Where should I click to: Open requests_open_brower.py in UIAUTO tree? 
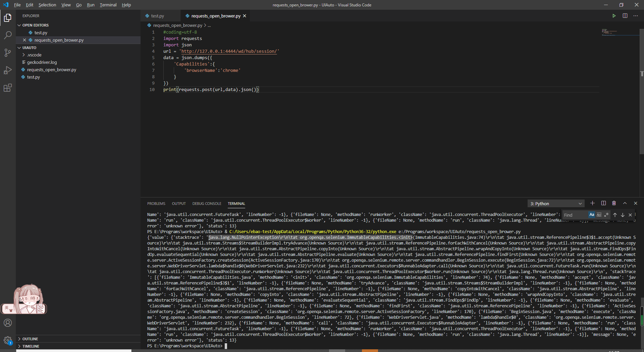(x=78, y=70)
